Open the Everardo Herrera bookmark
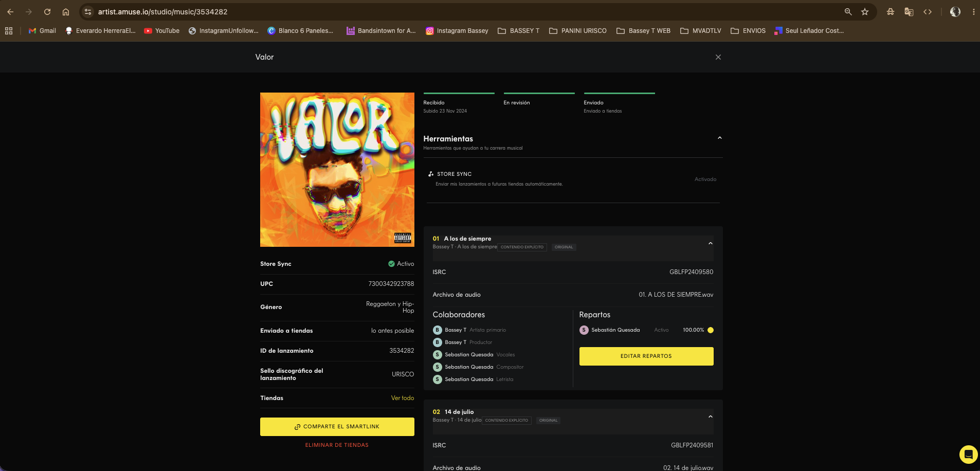The height and width of the screenshot is (471, 980). point(100,31)
